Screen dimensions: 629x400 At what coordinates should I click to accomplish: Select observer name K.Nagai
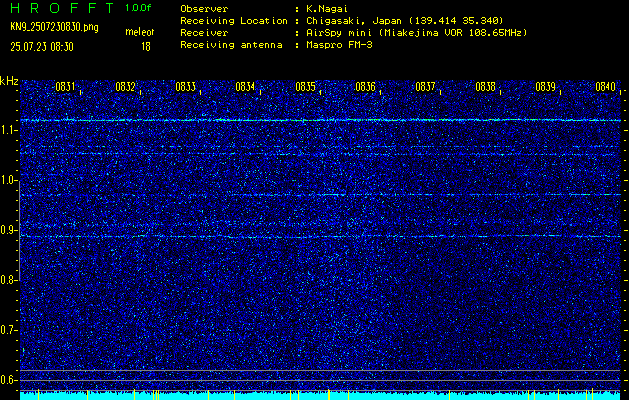(x=327, y=9)
